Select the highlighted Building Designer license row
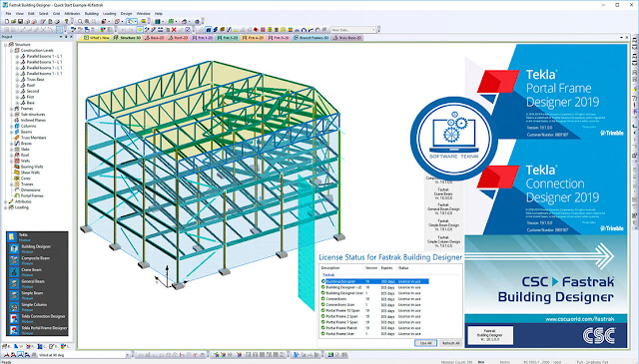 click(375, 281)
